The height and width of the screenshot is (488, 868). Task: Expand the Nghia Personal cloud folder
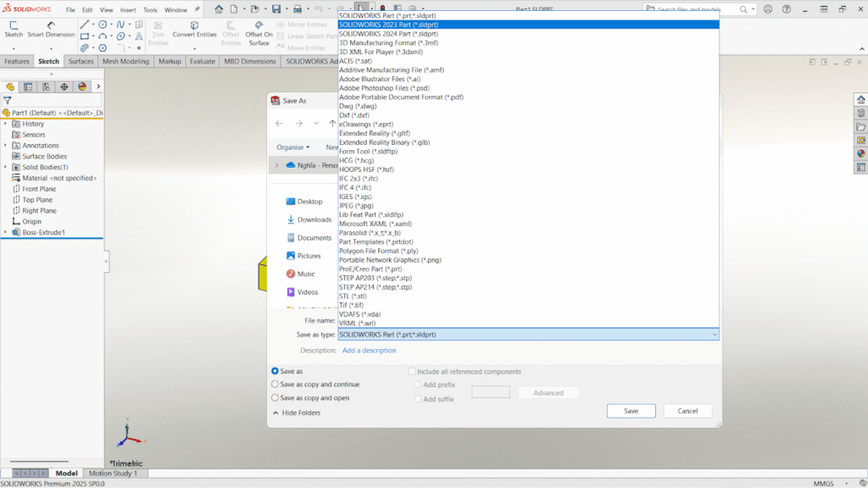coord(277,165)
